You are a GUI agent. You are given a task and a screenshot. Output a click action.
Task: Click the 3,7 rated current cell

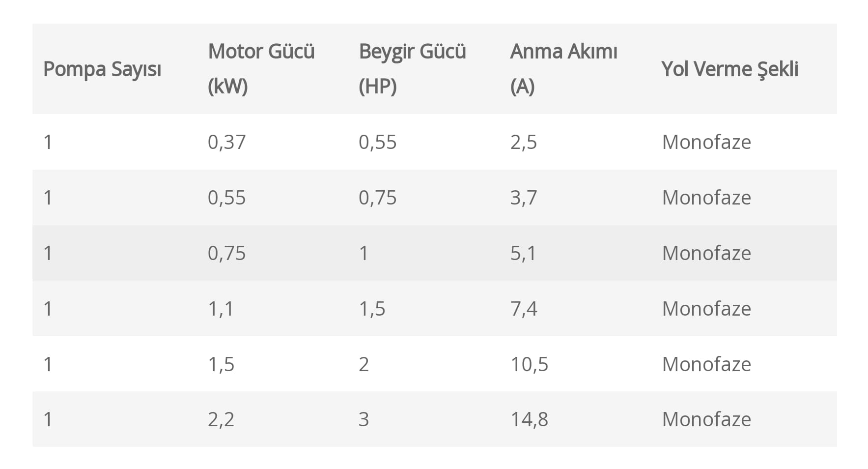524,198
